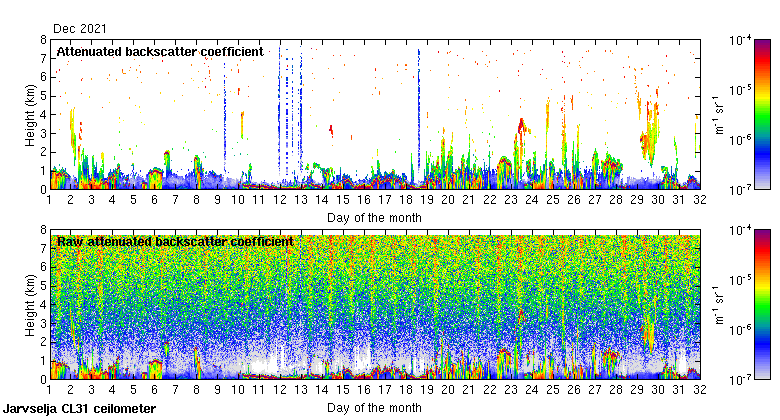Click 'Height (km)' axis label of lower plot
Screen dimensions: 780x420
click(x=30, y=305)
